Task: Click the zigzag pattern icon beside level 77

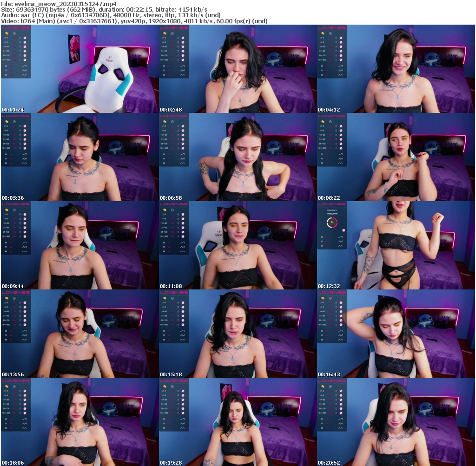Action: [25, 70]
